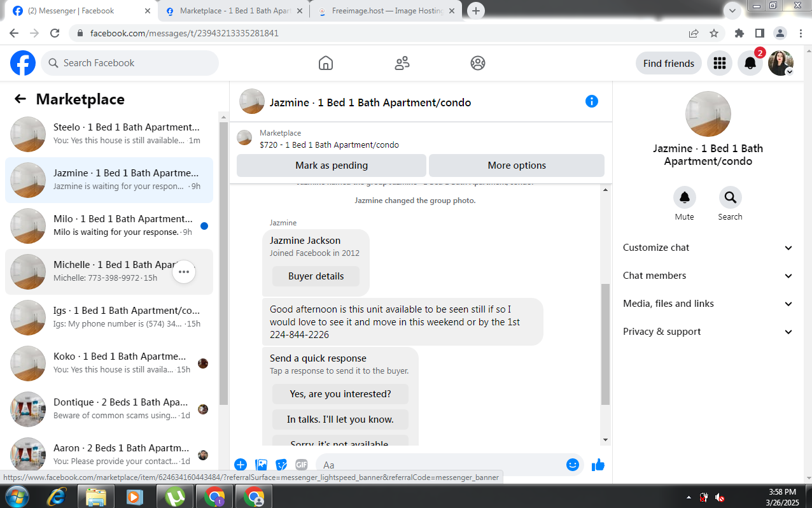812x508 pixels.
Task: Click the conversation list scrollbar
Action: point(223,263)
